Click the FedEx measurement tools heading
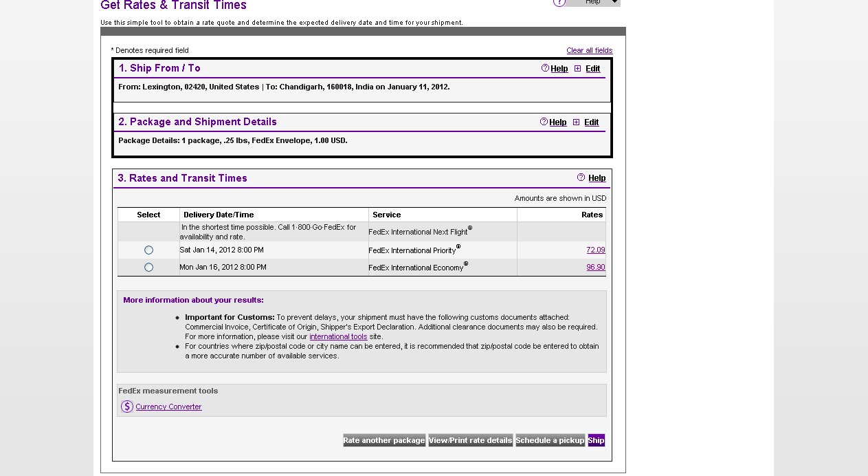Viewport: 868px width, 476px height. (x=168, y=391)
